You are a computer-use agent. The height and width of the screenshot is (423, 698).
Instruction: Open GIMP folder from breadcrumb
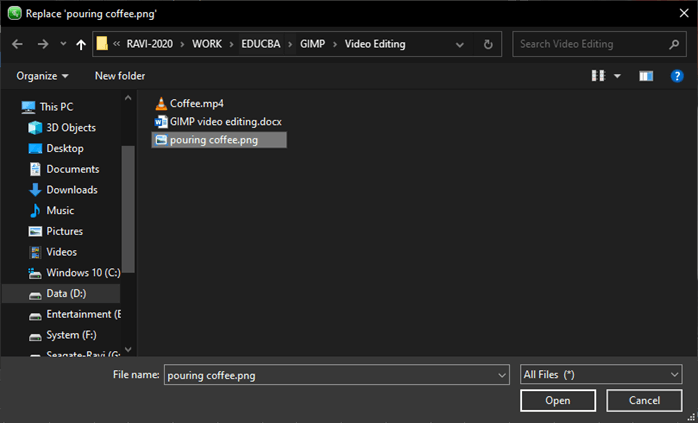click(x=312, y=44)
